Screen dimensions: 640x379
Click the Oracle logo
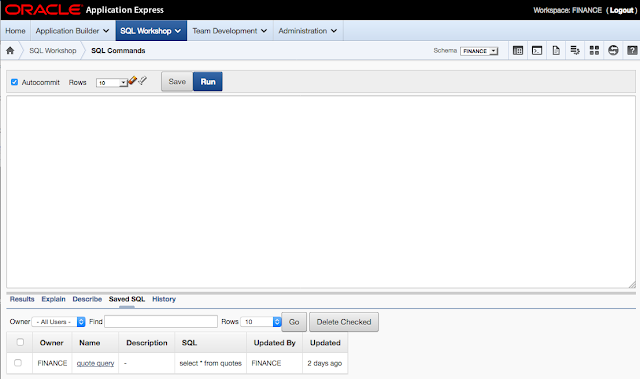[43, 10]
